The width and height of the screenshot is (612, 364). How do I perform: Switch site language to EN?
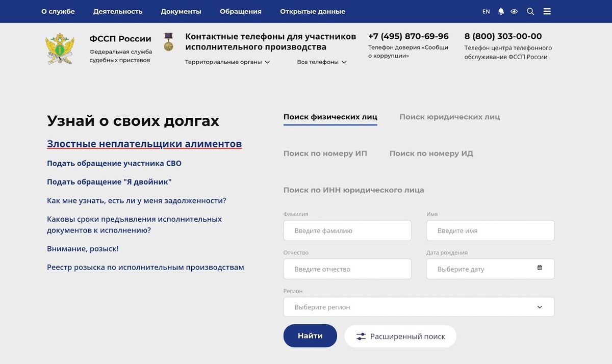pos(486,11)
